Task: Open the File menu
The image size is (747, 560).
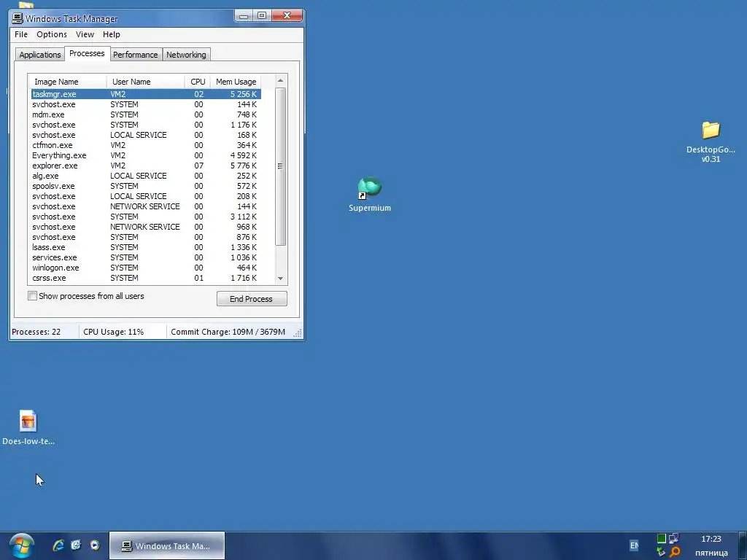Action: point(21,34)
